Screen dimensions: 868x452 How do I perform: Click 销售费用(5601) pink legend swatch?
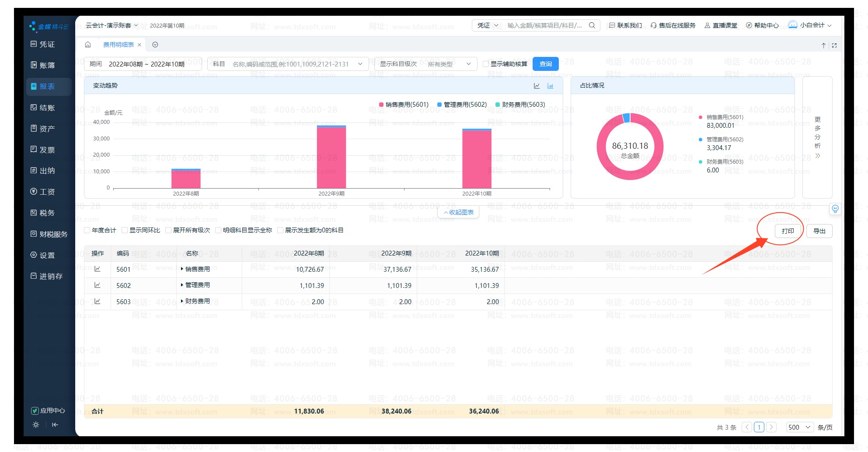tap(381, 105)
